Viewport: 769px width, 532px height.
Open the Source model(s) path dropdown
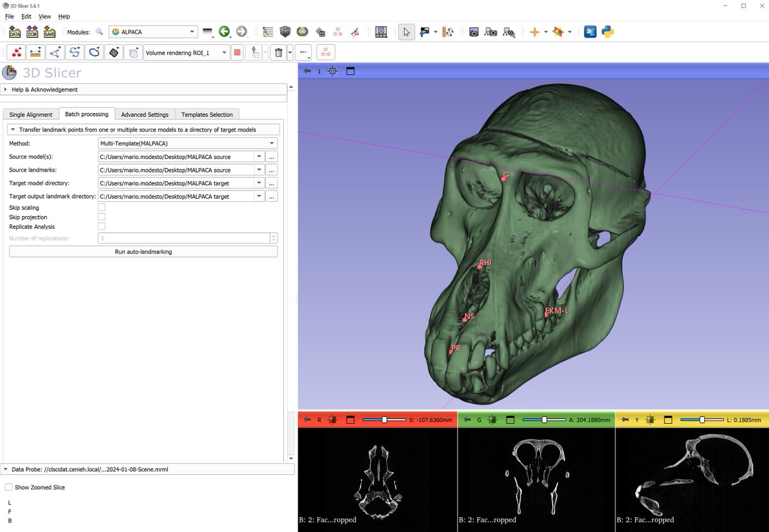(x=259, y=156)
